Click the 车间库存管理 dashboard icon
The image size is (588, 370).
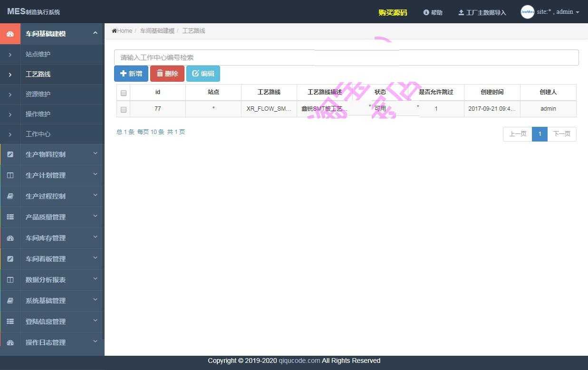10,238
